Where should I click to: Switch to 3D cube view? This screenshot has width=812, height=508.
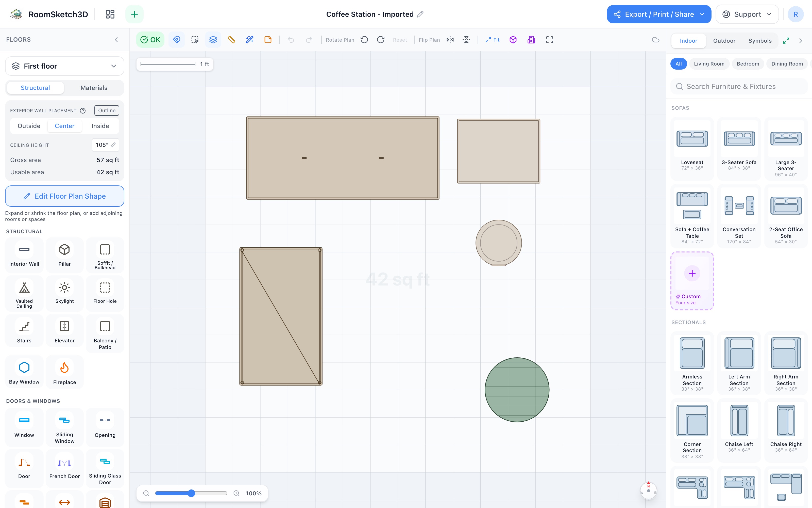pos(513,40)
